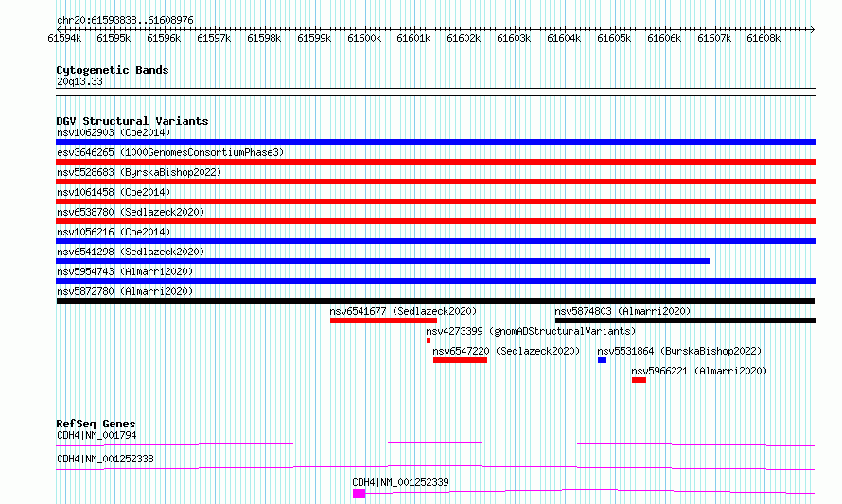Click the CDH4|NM_001794 gene track line
The image size is (842, 504).
(435, 443)
